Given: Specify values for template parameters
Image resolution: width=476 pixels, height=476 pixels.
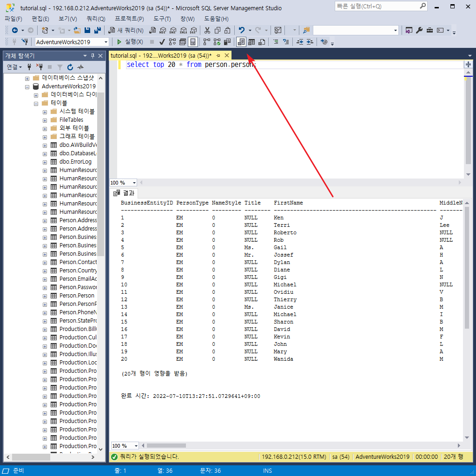Looking at the screenshot, I should point(324,42).
